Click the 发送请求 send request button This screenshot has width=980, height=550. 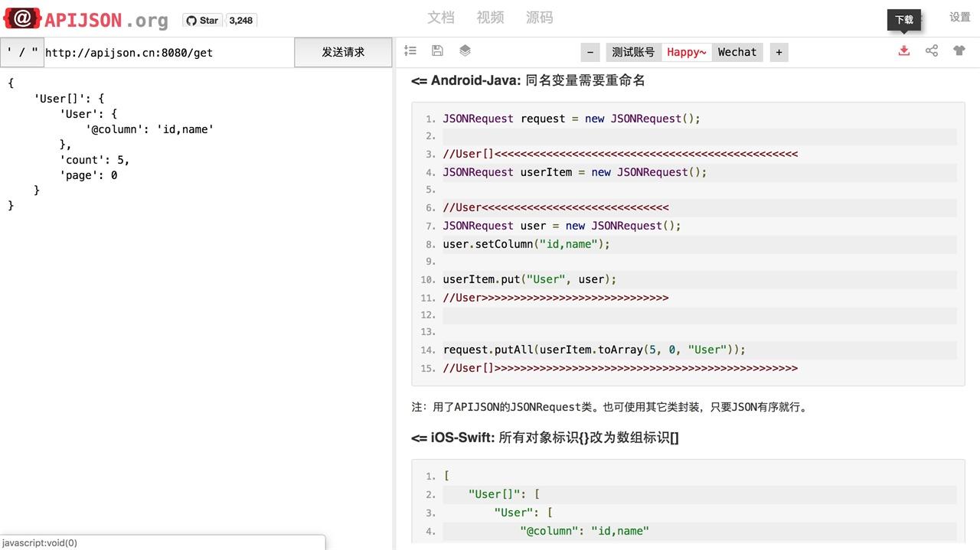click(342, 52)
